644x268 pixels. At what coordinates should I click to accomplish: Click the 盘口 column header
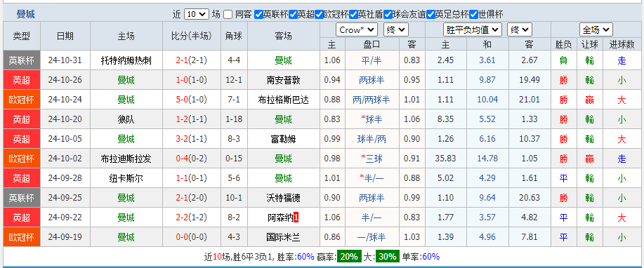pyautogui.click(x=372, y=44)
